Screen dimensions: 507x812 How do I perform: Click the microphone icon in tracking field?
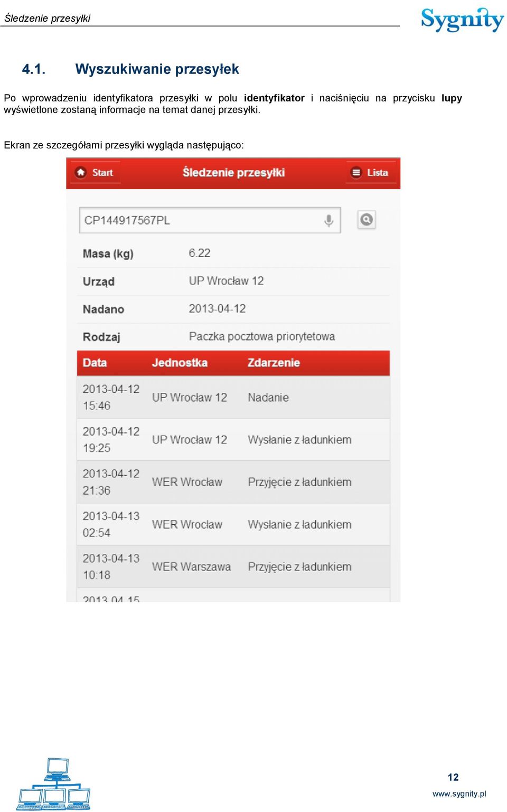click(x=328, y=220)
